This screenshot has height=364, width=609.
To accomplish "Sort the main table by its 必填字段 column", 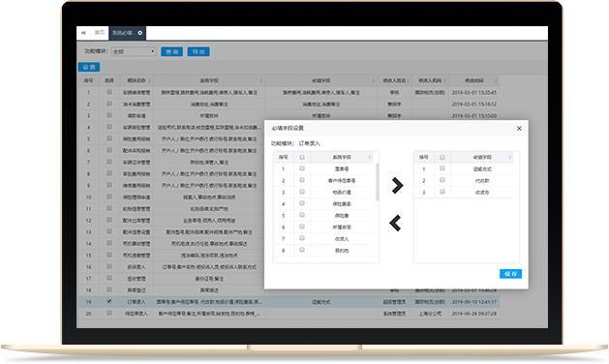I will [374, 80].
